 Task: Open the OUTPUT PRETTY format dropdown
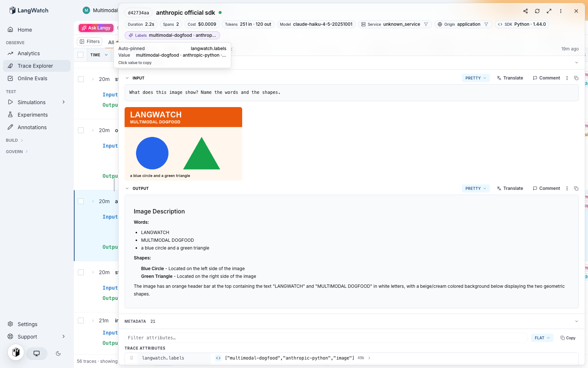pyautogui.click(x=476, y=188)
